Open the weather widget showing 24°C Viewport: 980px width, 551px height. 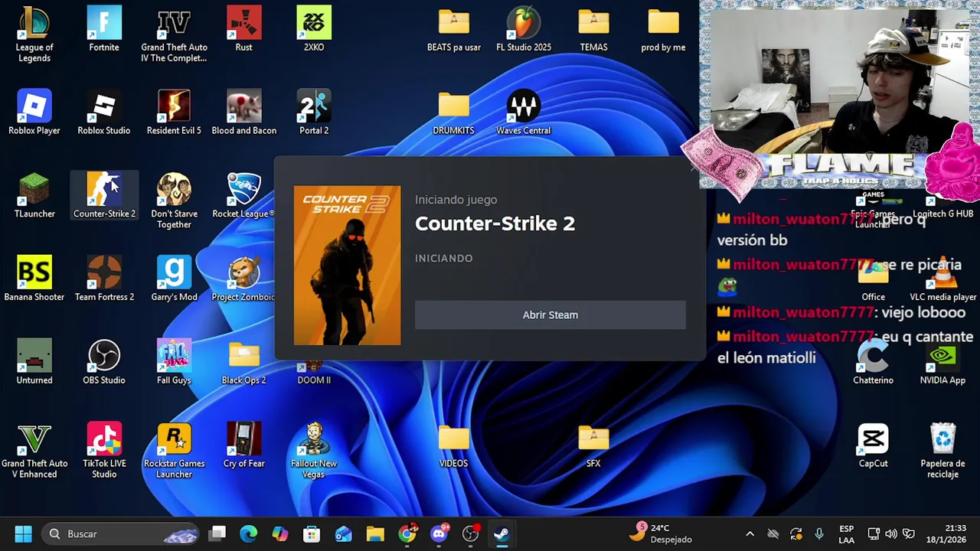point(660,533)
